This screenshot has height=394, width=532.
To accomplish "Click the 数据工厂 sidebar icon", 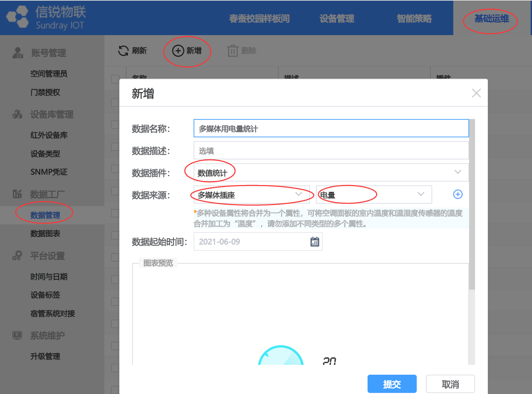I will [x=17, y=194].
